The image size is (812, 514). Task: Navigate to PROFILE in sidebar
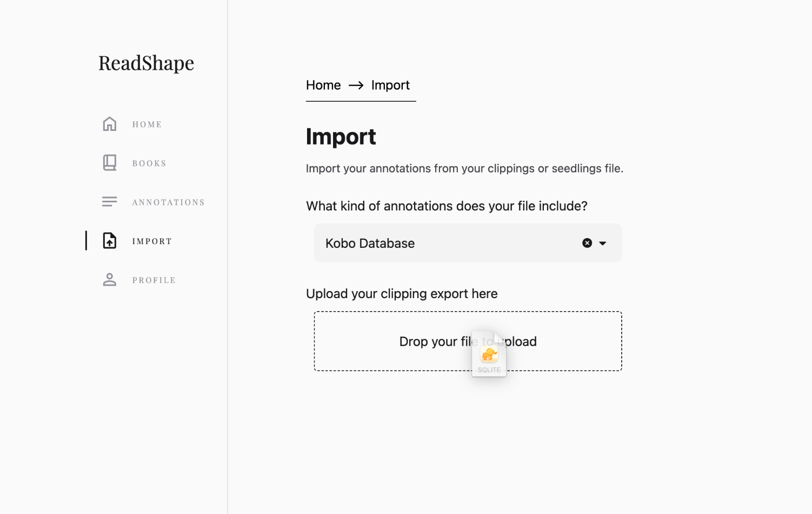tap(154, 280)
